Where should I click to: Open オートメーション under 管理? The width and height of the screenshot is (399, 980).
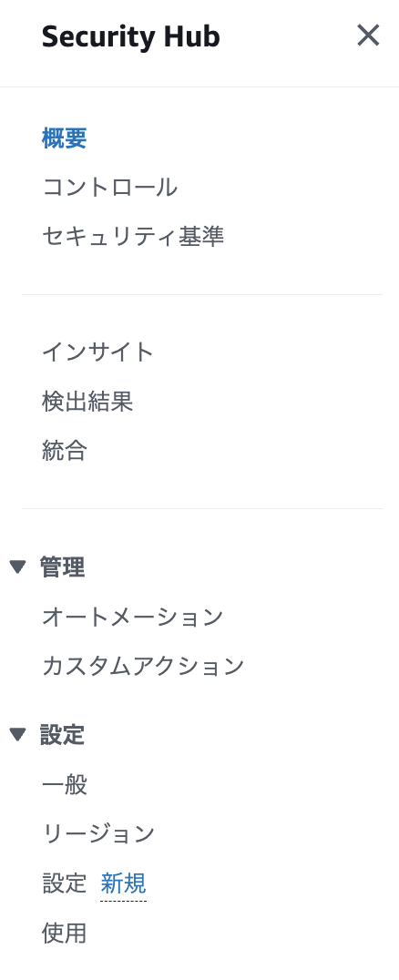coord(133,618)
